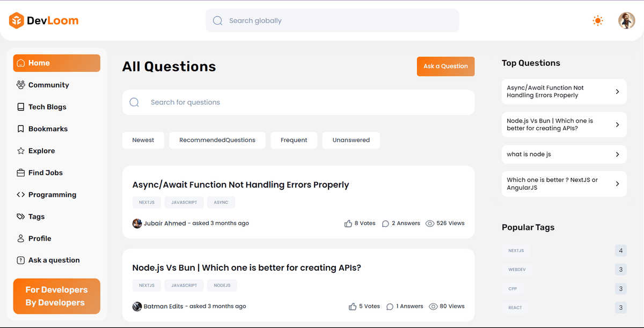
Task: Select the Newest filter tab
Action: [143, 140]
